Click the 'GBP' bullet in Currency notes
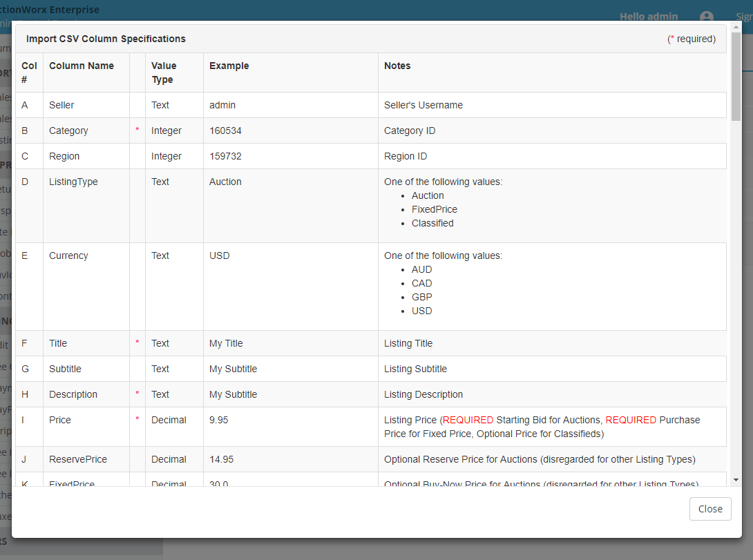753x560 pixels. pos(421,297)
